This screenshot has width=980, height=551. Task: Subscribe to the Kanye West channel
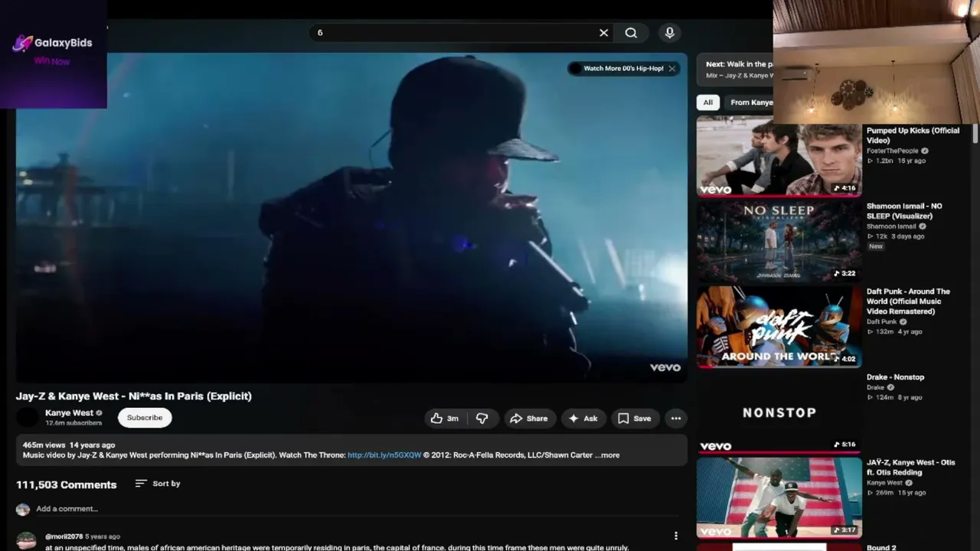pyautogui.click(x=145, y=418)
